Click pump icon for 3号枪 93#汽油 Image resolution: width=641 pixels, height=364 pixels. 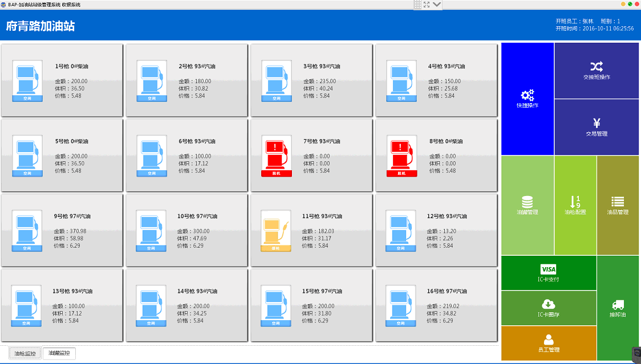click(277, 81)
